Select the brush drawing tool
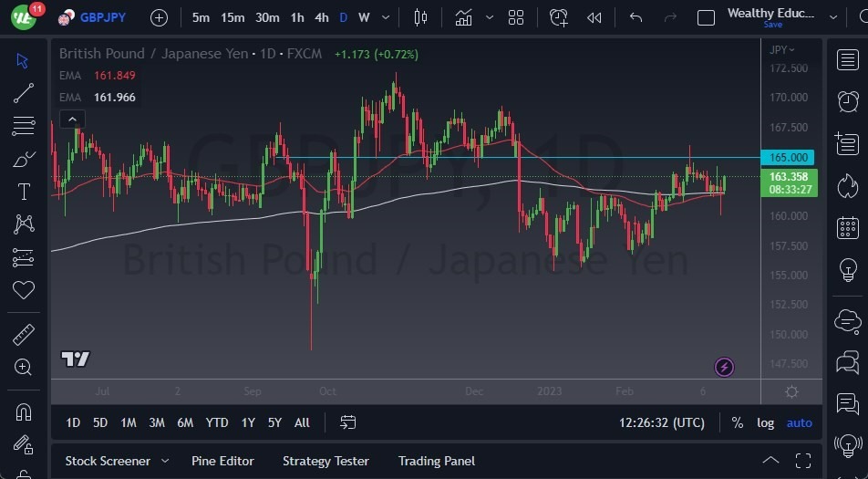The image size is (868, 479). click(x=24, y=160)
